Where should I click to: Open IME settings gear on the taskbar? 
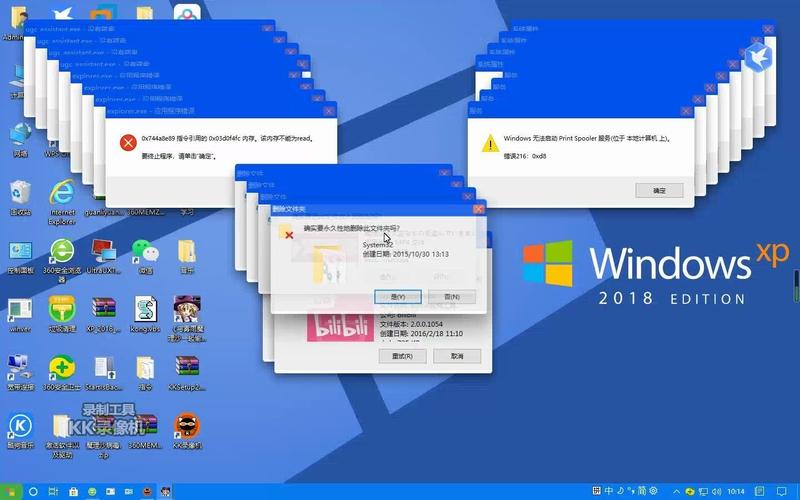tap(654, 491)
